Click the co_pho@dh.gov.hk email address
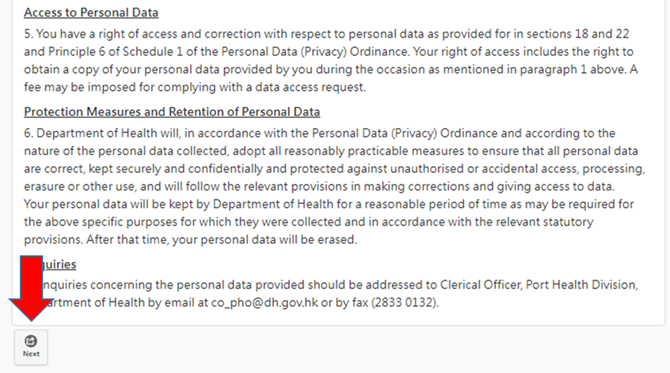This screenshot has width=670, height=373. pyautogui.click(x=264, y=303)
